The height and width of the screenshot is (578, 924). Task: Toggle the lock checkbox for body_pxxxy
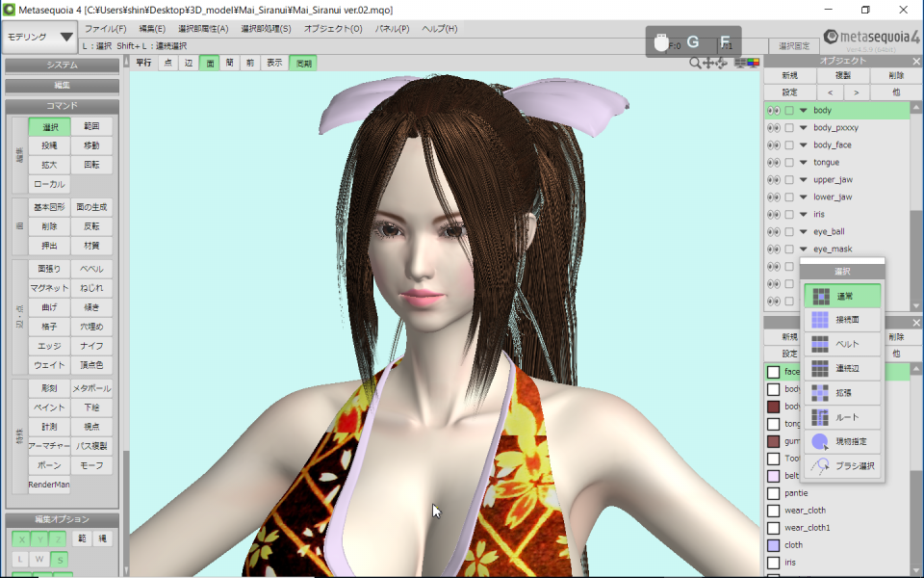pos(789,128)
